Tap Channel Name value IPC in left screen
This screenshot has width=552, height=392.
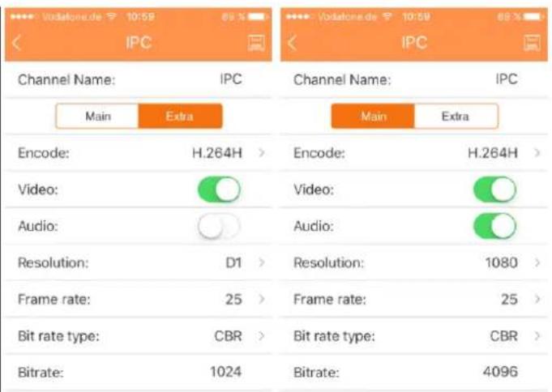(x=231, y=79)
